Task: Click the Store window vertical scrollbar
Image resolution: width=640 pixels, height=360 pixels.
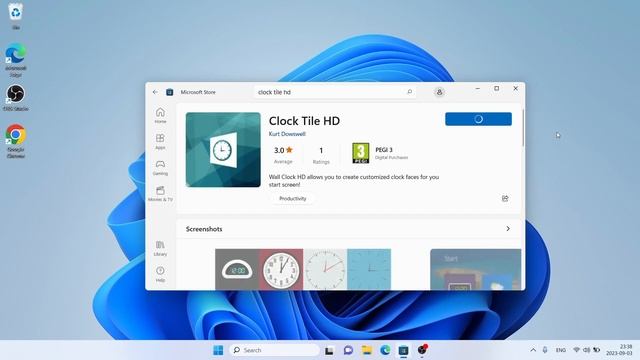Action: point(522,128)
